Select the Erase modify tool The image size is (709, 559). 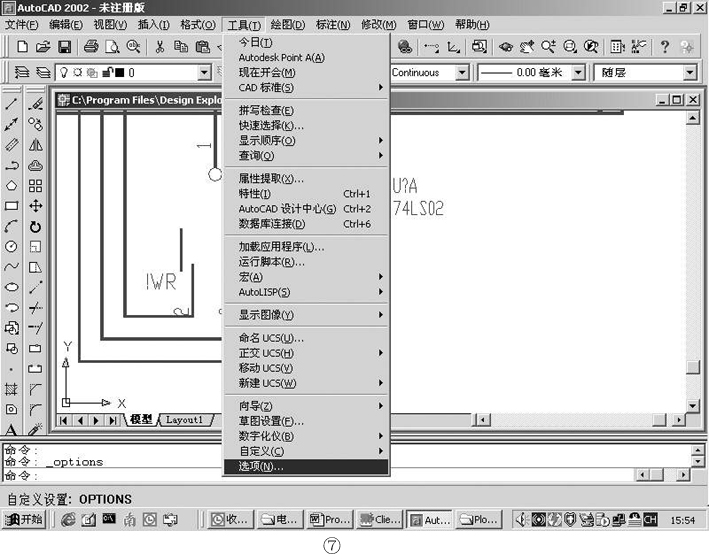pyautogui.click(x=35, y=104)
